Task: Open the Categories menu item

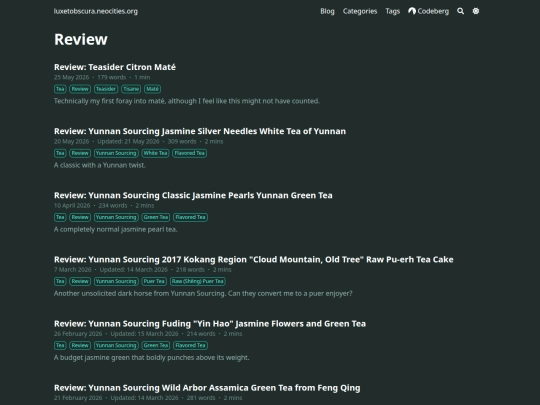Action: 360,11
